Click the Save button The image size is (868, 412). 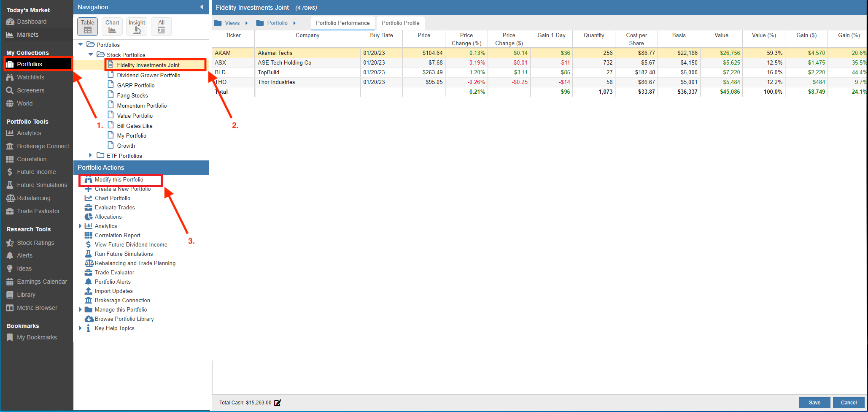point(814,403)
